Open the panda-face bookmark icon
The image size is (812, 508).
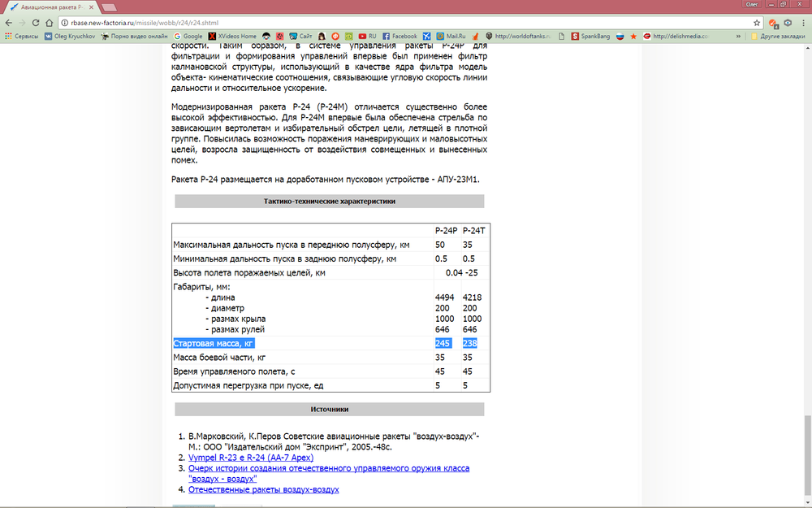pyautogui.click(x=266, y=37)
